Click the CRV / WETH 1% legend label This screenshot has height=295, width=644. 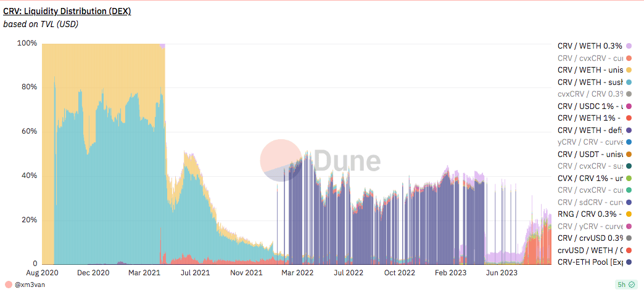590,118
